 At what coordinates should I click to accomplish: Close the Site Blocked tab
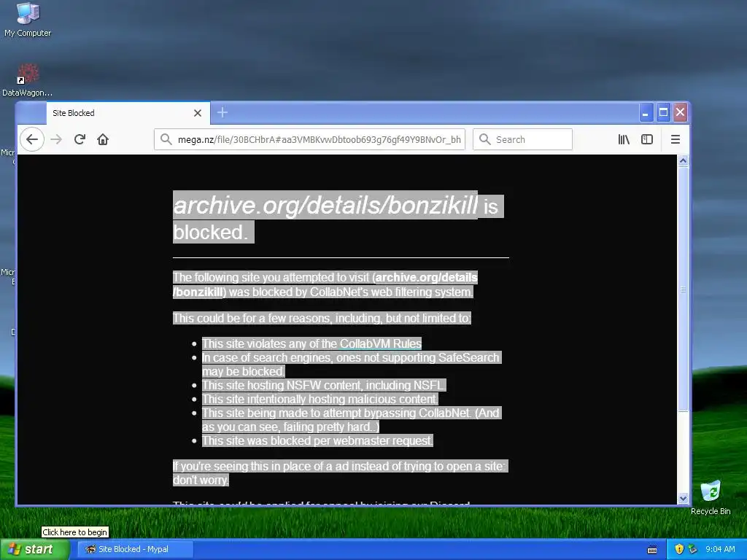198,113
